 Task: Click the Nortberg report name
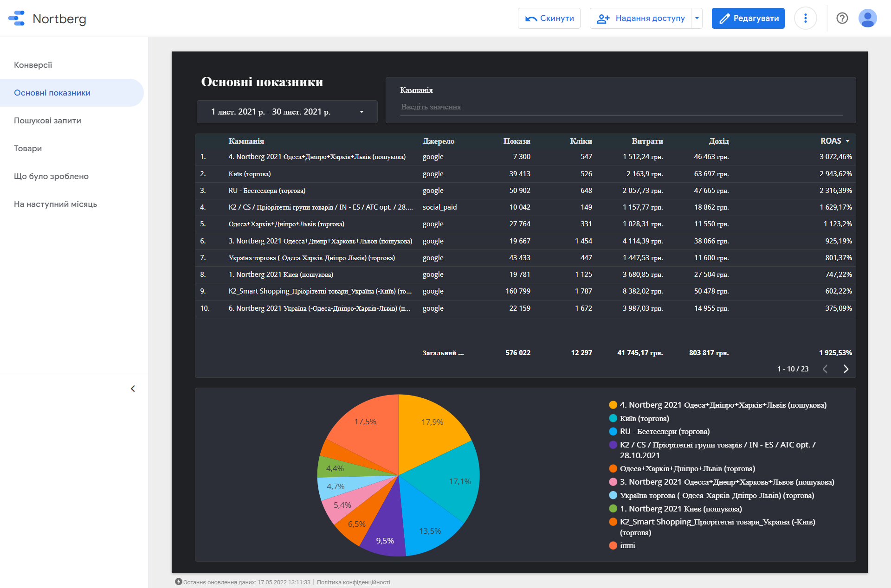(x=59, y=19)
